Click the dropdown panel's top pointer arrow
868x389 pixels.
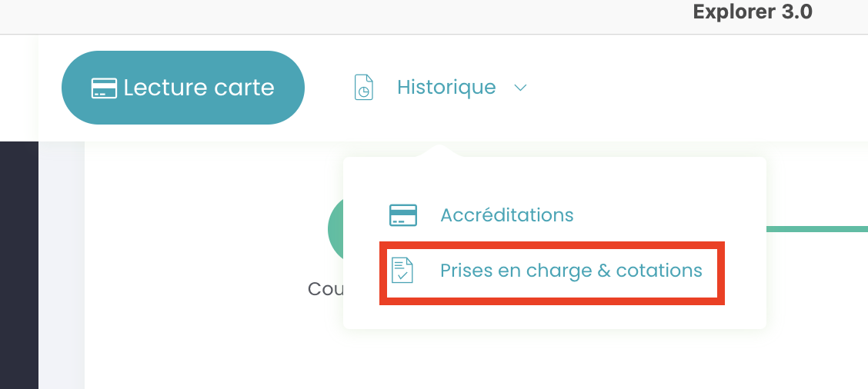click(439, 151)
